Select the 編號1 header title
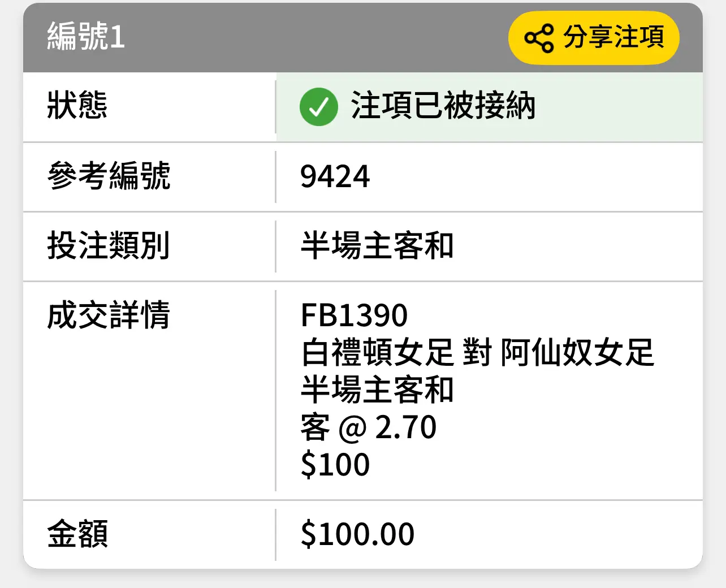Screen dimensions: 726x588 tap(86, 36)
